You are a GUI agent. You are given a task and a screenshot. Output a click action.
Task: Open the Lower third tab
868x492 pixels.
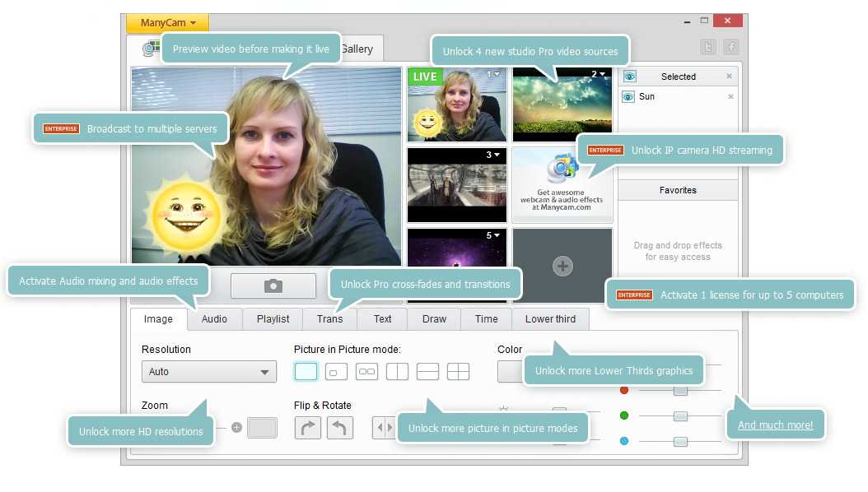(550, 319)
